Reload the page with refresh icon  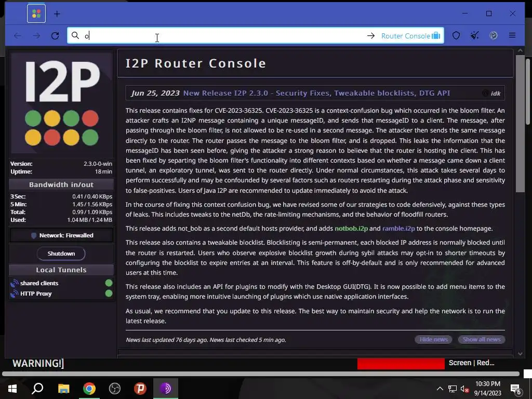coord(55,36)
